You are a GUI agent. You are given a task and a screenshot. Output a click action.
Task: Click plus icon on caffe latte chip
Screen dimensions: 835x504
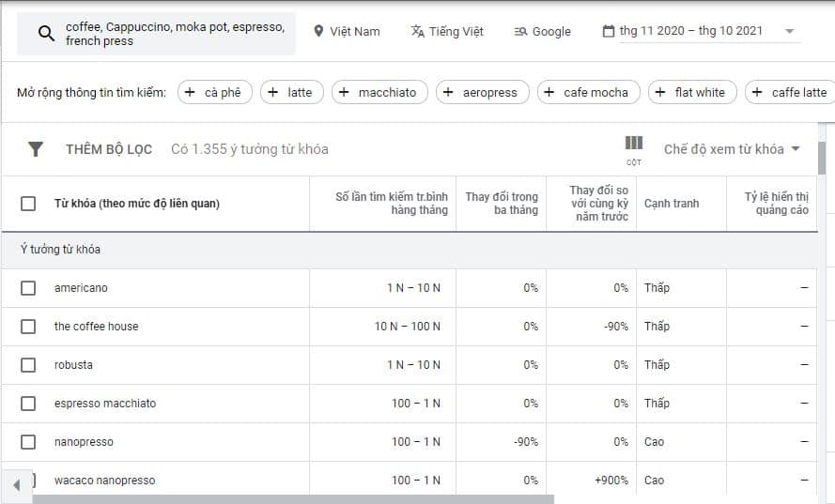(757, 92)
